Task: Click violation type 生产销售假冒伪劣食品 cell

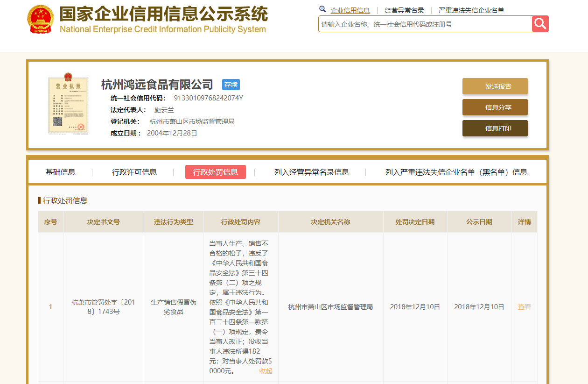Action: [x=174, y=307]
